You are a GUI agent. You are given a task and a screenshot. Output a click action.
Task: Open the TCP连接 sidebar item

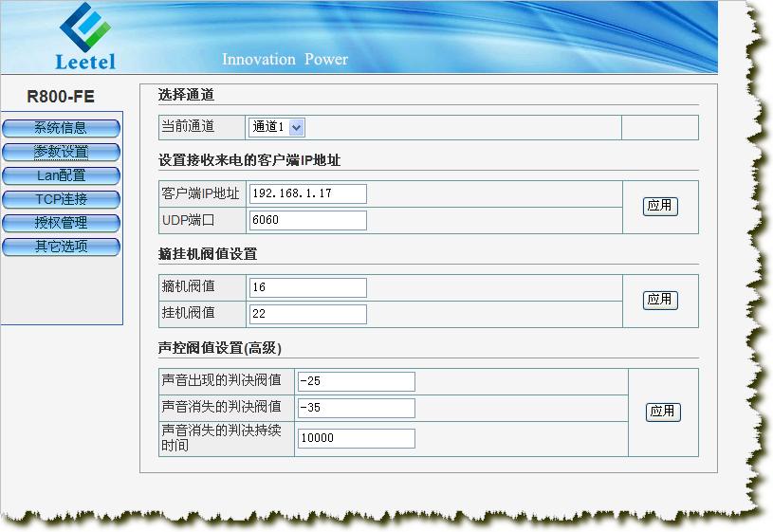pyautogui.click(x=61, y=199)
